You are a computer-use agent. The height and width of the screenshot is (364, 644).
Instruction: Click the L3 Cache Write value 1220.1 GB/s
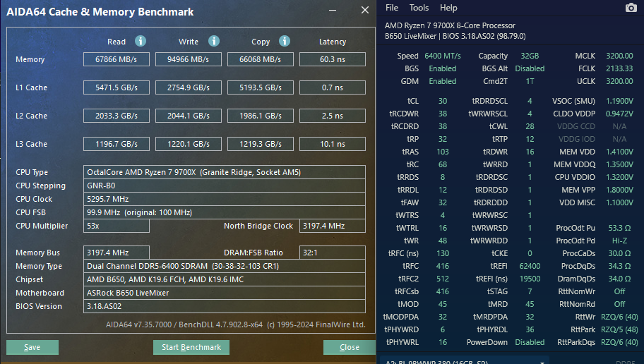188,144
